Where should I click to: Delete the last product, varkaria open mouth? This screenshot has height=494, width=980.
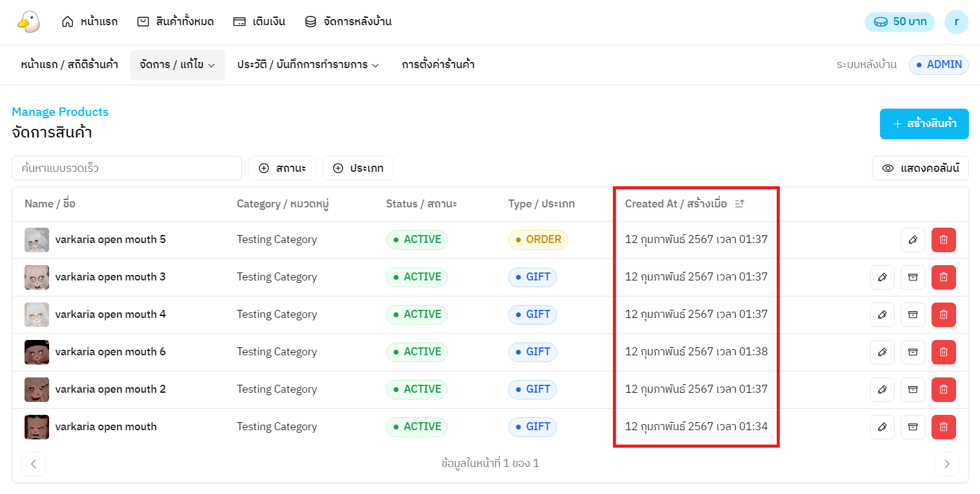(943, 427)
